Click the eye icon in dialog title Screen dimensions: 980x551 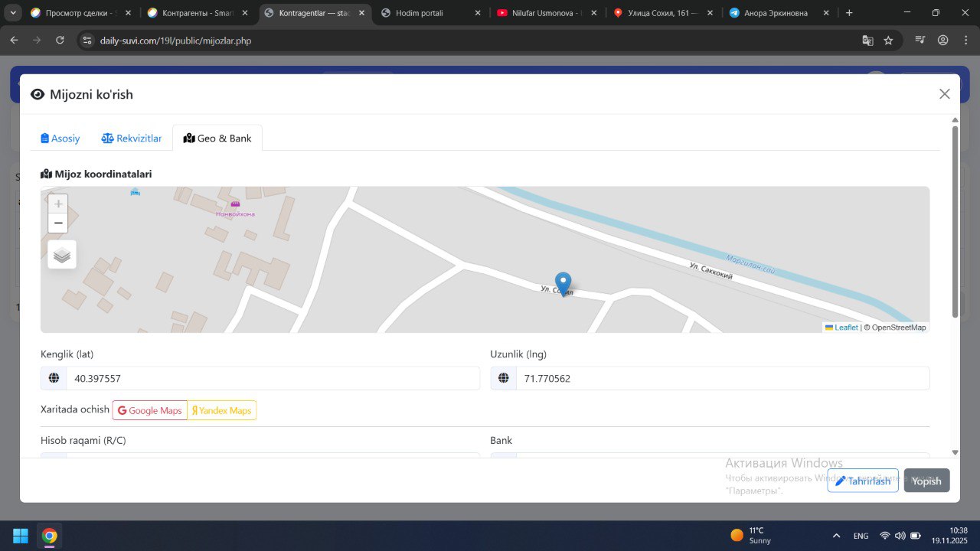38,94
